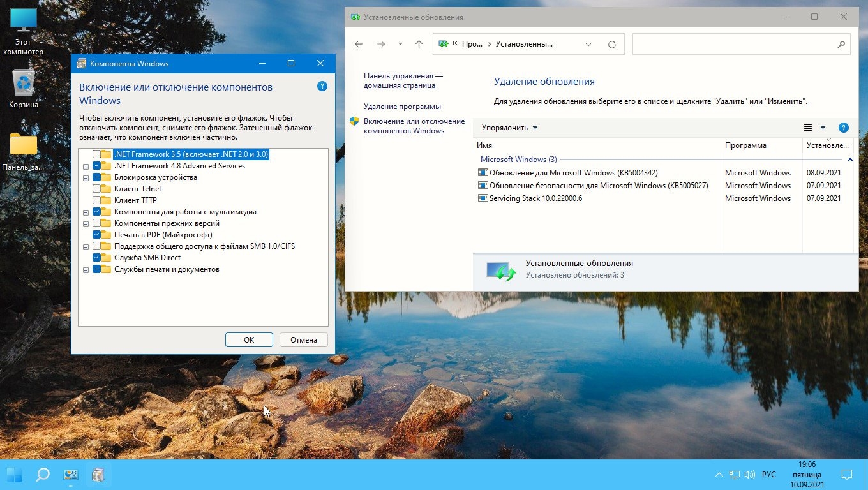Screen dimensions: 868x490
Task: Toggle the Telnet client checkbox
Action: 96,189
